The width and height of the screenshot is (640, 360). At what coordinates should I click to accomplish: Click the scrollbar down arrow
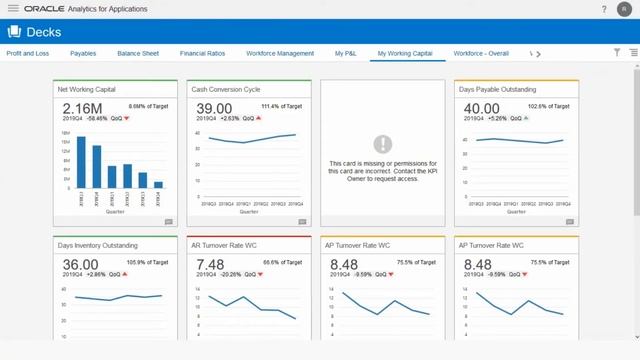coord(637,338)
